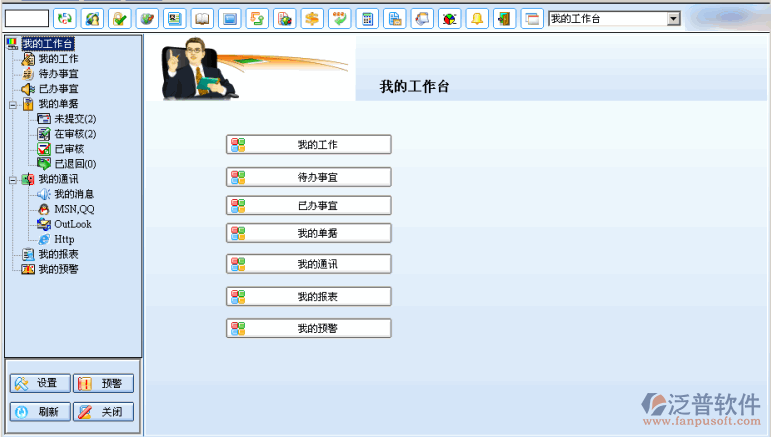Viewport: 771px width, 437px height.
Task: Open 我的工作 in the tree
Action: pyautogui.click(x=58, y=59)
